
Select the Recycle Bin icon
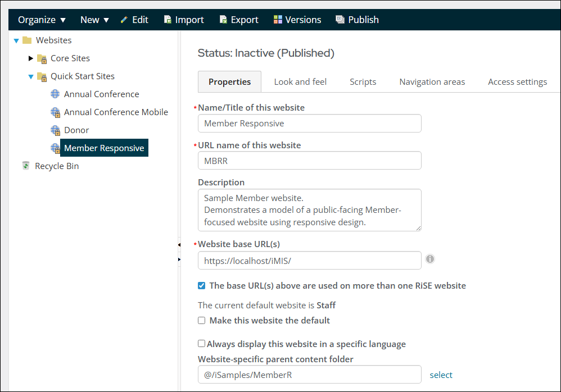click(26, 166)
